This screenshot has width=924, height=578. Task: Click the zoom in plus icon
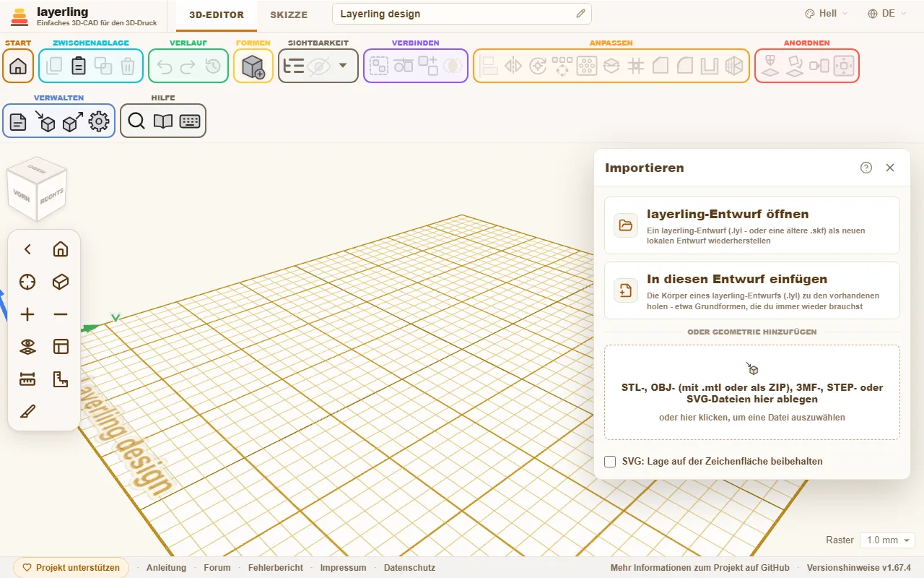point(27,314)
